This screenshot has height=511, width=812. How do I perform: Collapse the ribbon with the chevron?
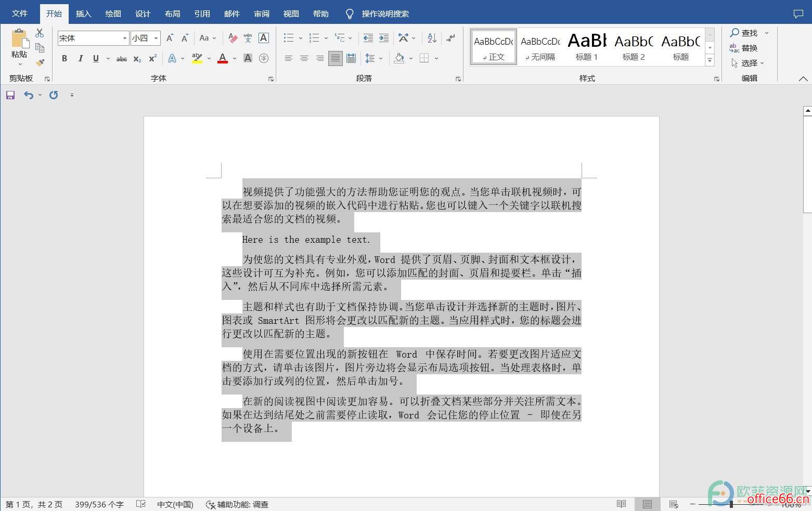tap(803, 79)
